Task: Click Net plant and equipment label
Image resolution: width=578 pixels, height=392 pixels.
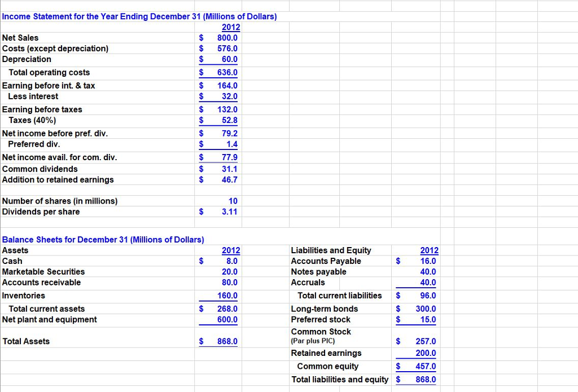Action: 50,319
